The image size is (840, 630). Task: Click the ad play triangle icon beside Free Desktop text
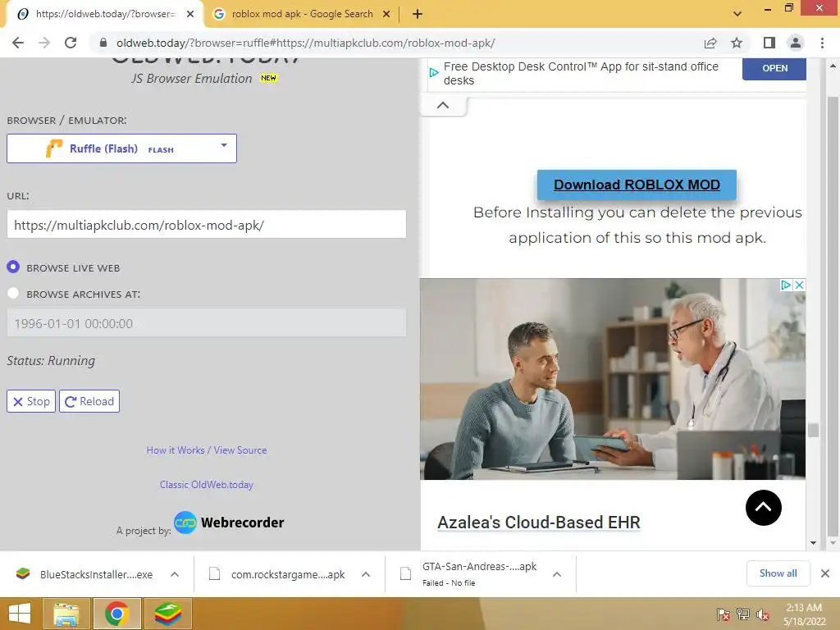[x=434, y=72]
